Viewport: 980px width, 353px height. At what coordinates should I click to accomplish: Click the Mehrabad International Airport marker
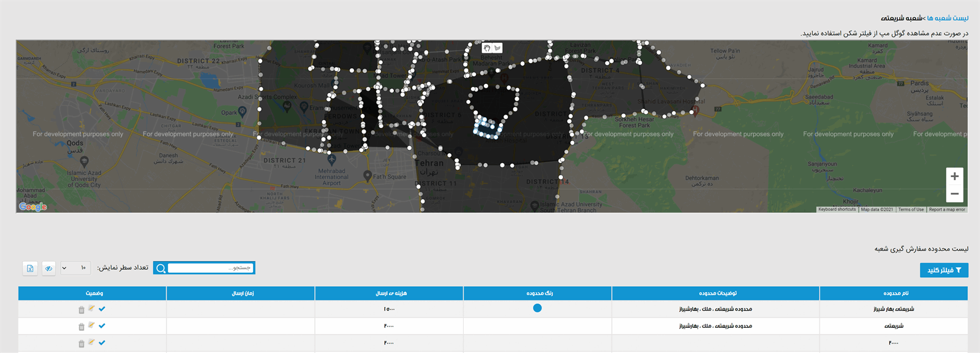(x=331, y=159)
